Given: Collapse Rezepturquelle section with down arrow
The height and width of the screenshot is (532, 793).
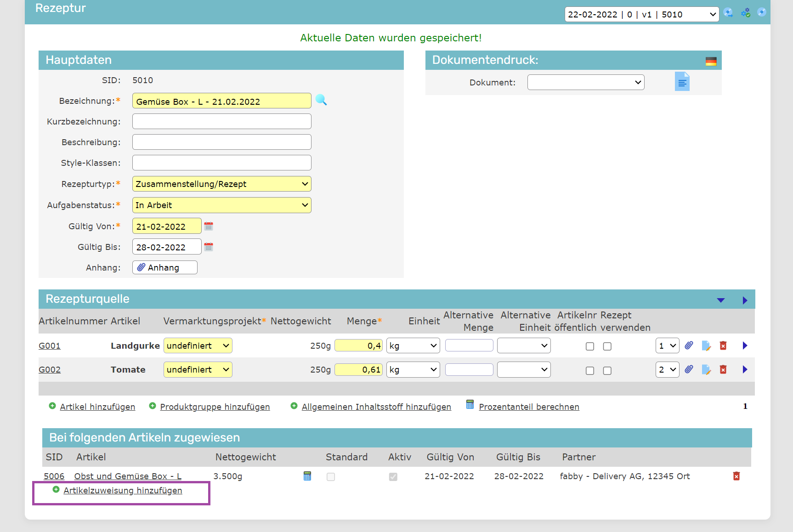Looking at the screenshot, I should (x=720, y=300).
